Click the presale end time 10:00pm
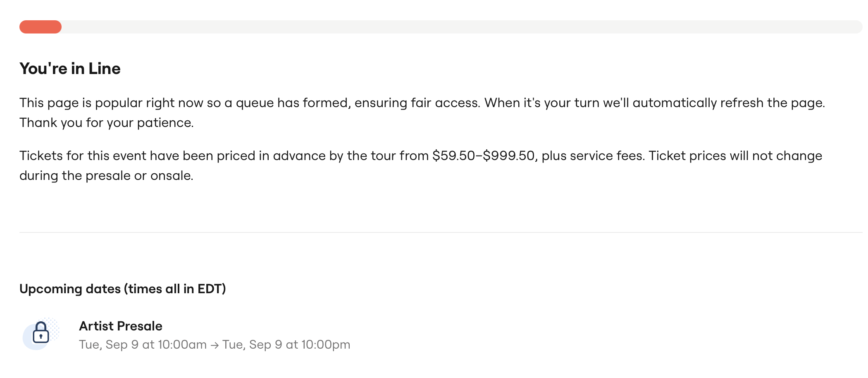Screen dimensions: 868x378 tap(326, 345)
